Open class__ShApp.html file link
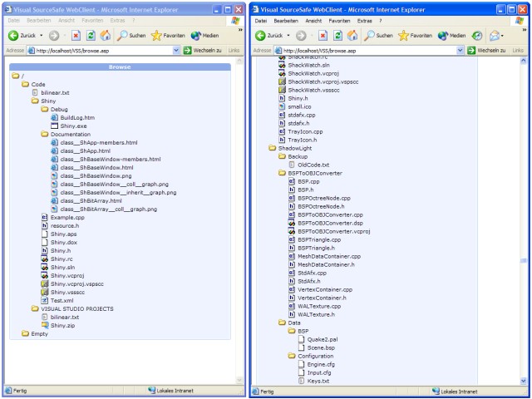The width and height of the screenshot is (532, 399). [x=85, y=150]
